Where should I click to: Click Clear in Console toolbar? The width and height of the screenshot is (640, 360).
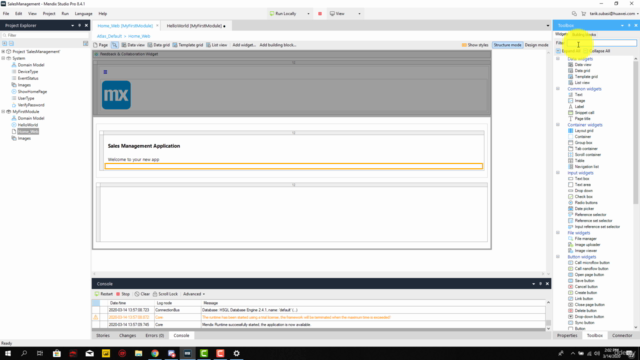click(x=142, y=294)
